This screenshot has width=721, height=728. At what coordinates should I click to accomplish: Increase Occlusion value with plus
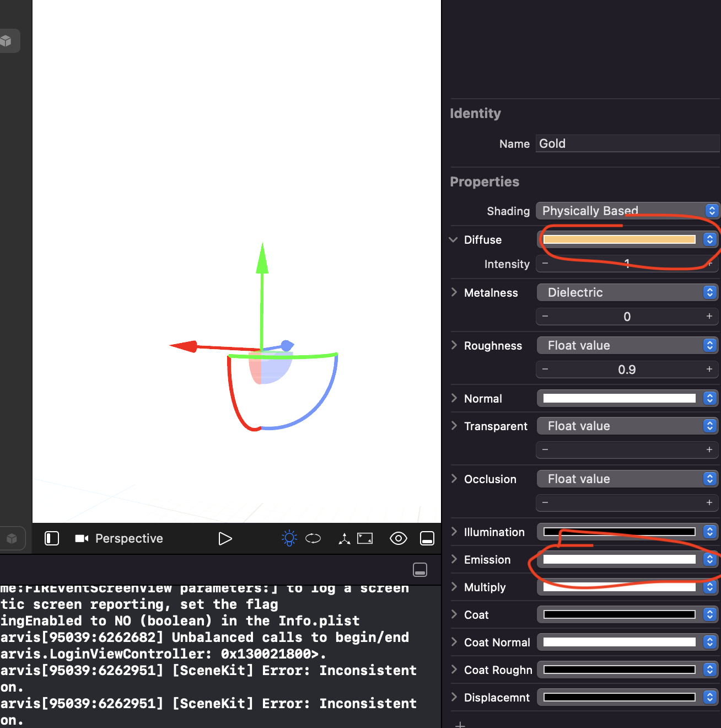(x=709, y=503)
